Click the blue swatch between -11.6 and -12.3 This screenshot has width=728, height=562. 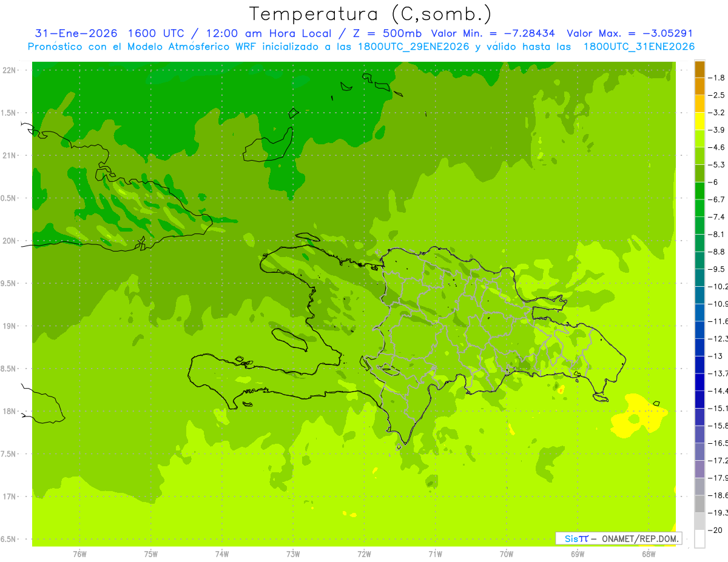click(x=699, y=330)
